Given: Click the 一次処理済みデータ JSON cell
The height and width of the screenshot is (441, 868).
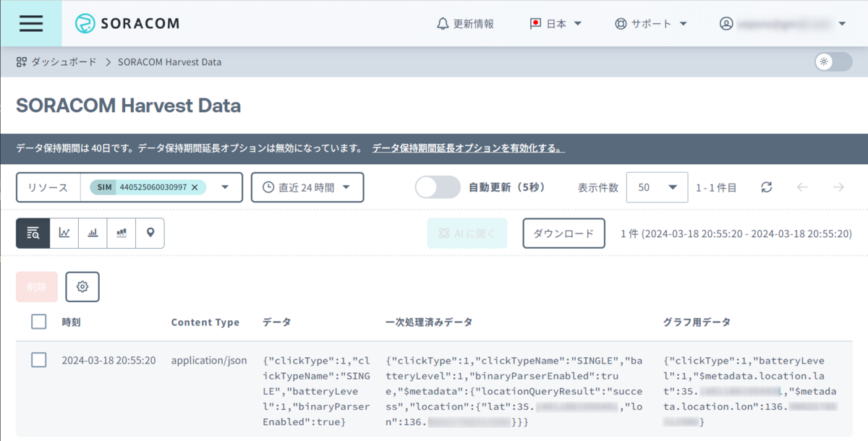Looking at the screenshot, I should click(514, 390).
